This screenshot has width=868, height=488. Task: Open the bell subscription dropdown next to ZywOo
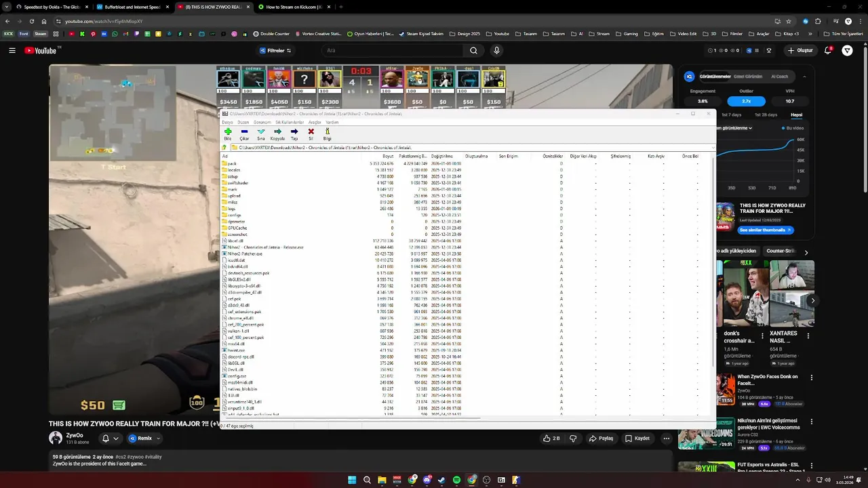[110, 439]
